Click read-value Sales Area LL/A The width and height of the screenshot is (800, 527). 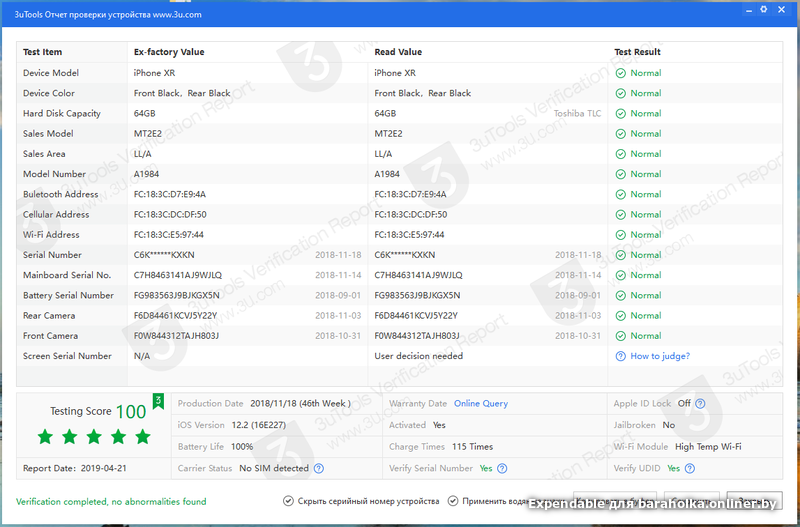point(383,154)
